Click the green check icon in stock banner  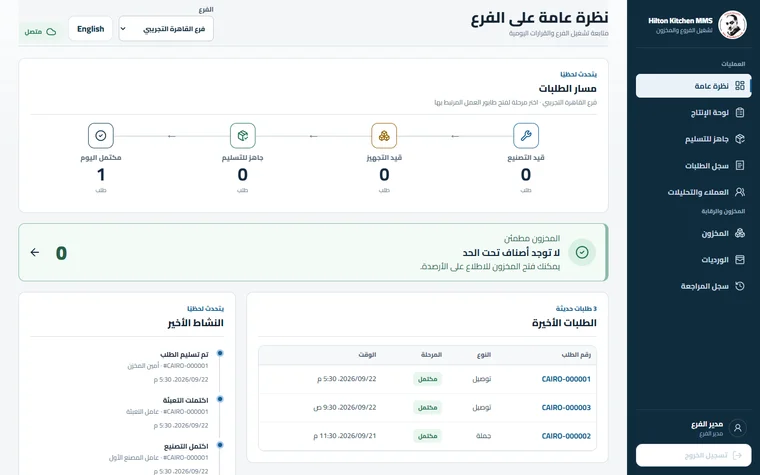[x=582, y=252]
